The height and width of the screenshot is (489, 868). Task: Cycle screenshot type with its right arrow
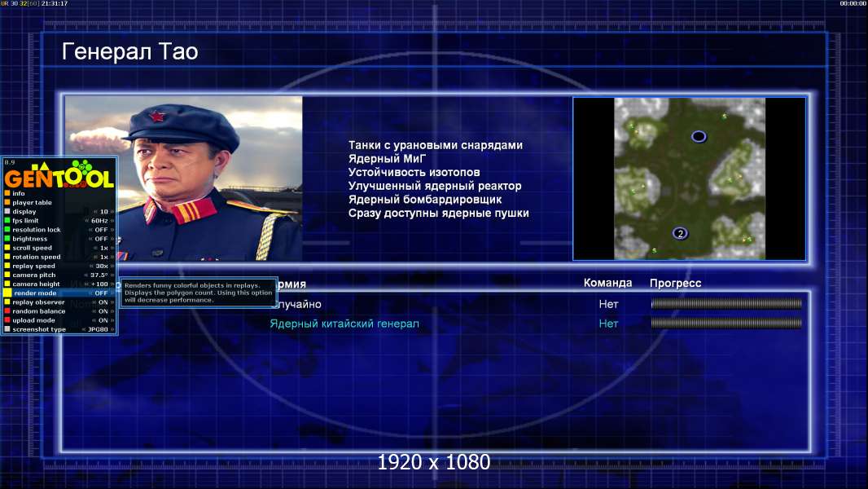click(x=112, y=329)
